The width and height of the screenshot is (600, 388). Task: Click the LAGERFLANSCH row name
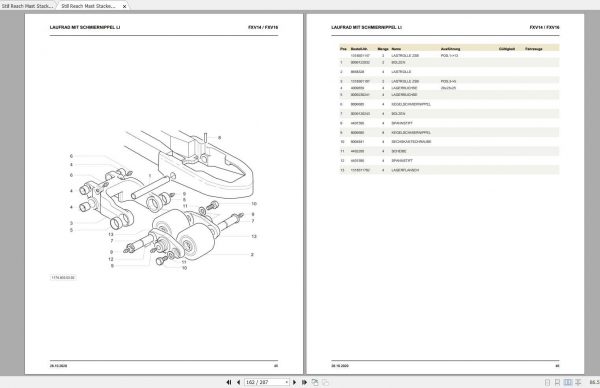click(x=405, y=170)
